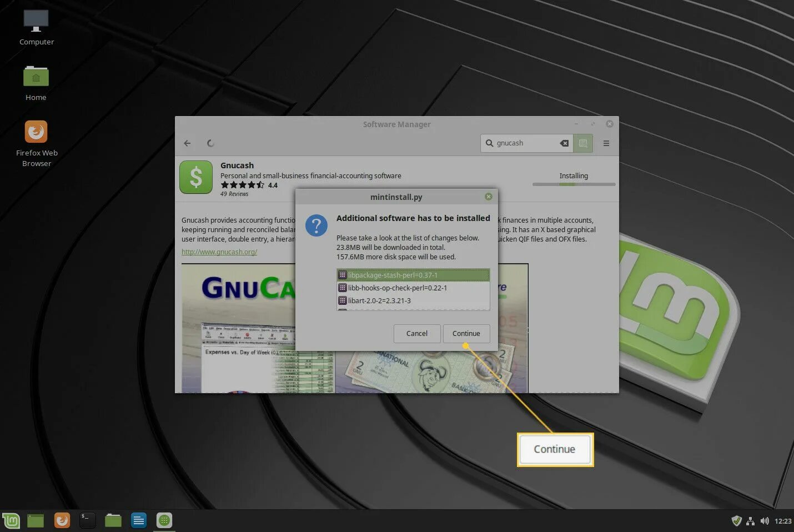
Task: Toggle the search in descriptions button
Action: pos(583,143)
